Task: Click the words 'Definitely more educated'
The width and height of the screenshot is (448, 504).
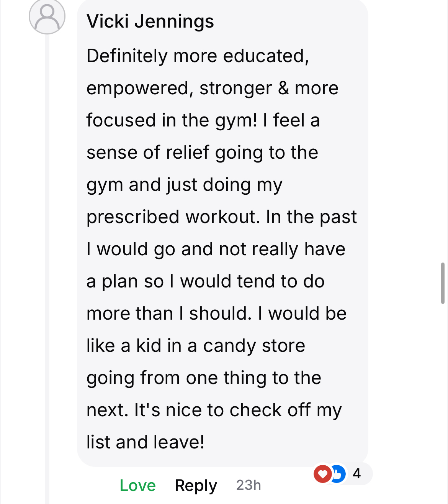Action: (197, 56)
